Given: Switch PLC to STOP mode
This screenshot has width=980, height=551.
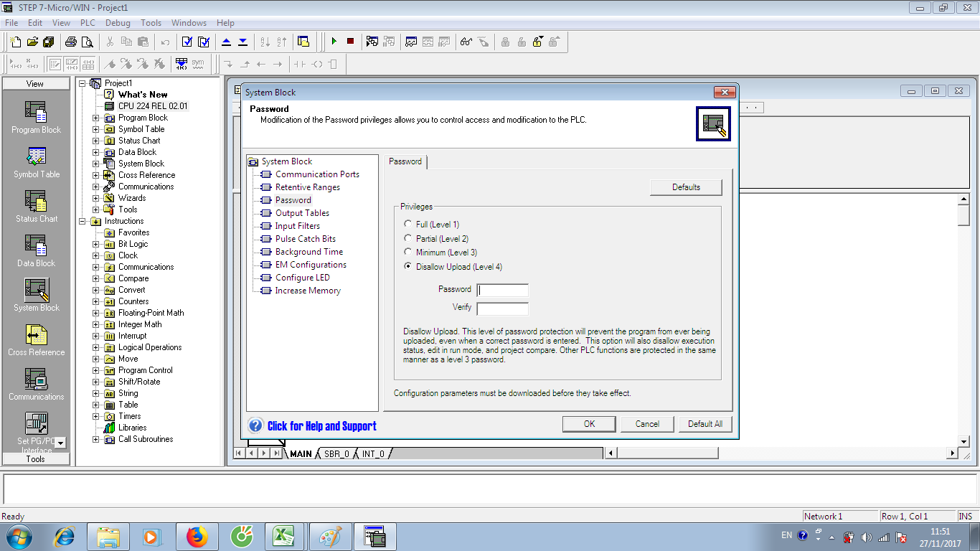Looking at the screenshot, I should [350, 41].
